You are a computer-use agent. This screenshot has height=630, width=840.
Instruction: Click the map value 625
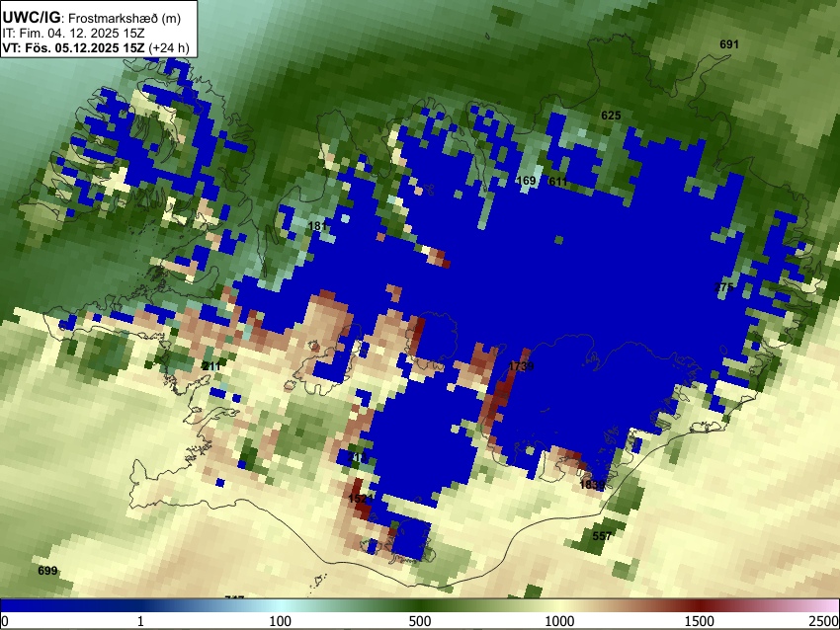click(x=611, y=116)
